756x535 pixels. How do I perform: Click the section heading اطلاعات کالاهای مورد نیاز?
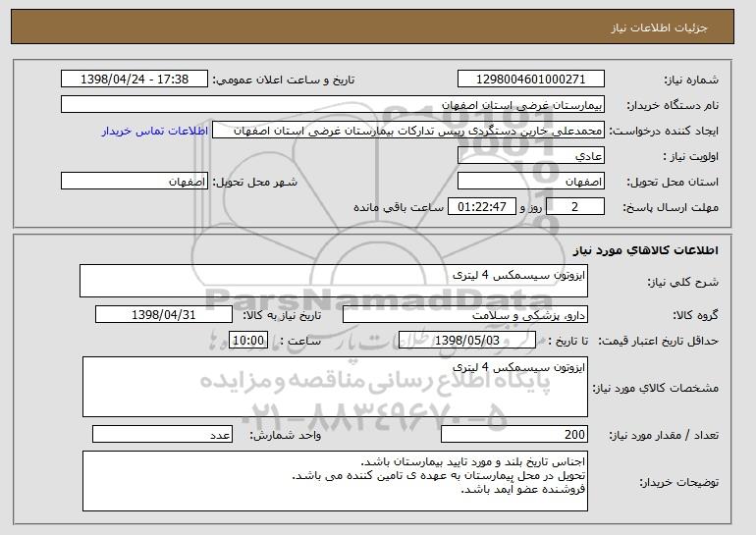pyautogui.click(x=646, y=249)
